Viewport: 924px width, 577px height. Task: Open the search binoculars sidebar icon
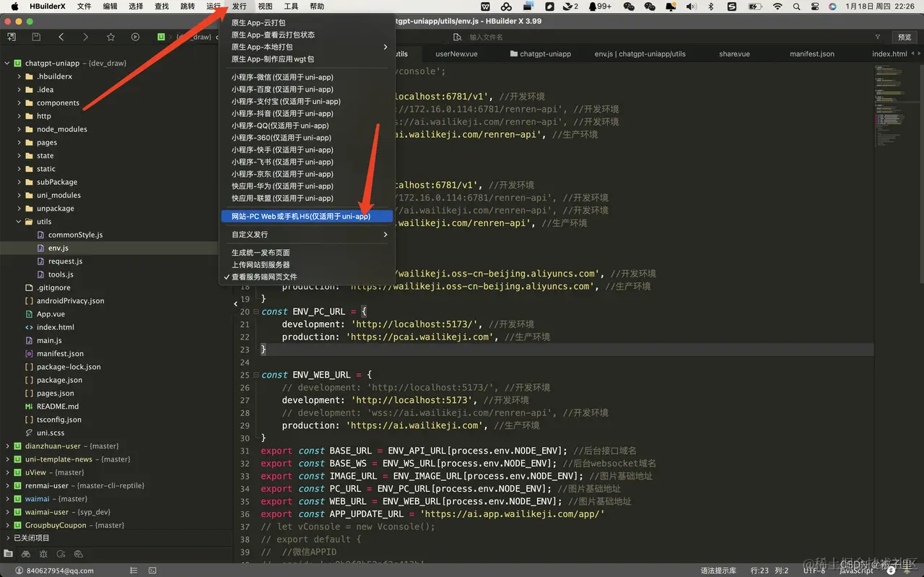[26, 554]
